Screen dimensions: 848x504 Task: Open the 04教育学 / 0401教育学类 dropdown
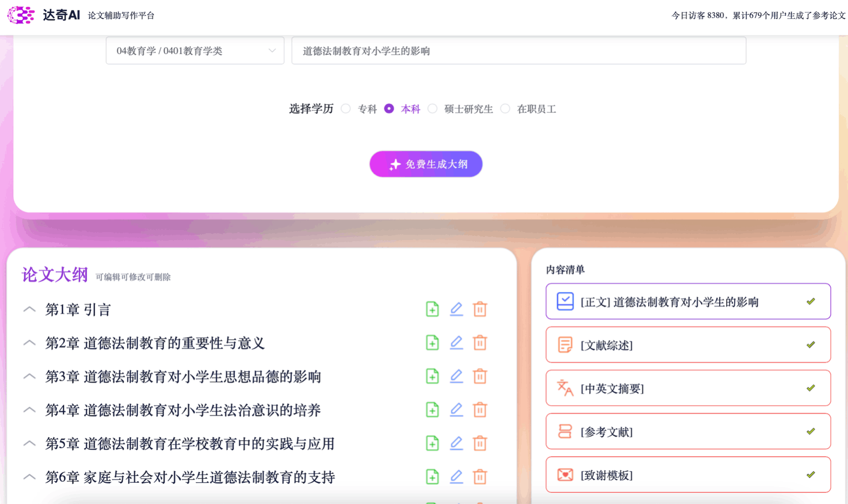pos(195,51)
